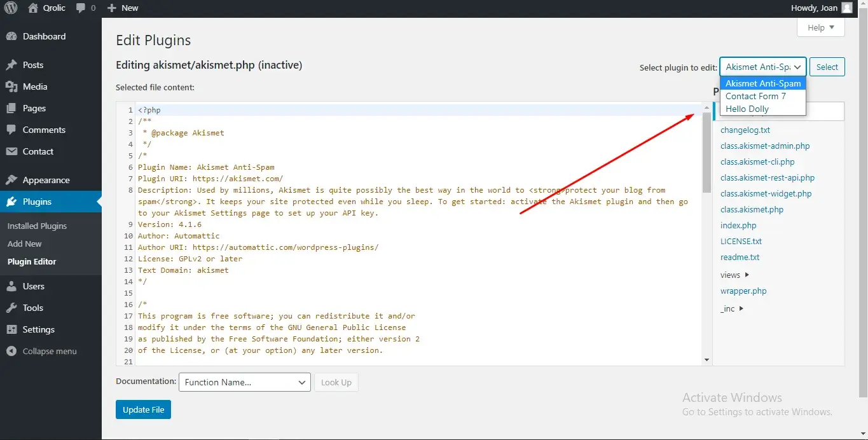Image resolution: width=868 pixels, height=440 pixels.
Task: Go to Installed Plugins submenu
Action: pyautogui.click(x=37, y=226)
